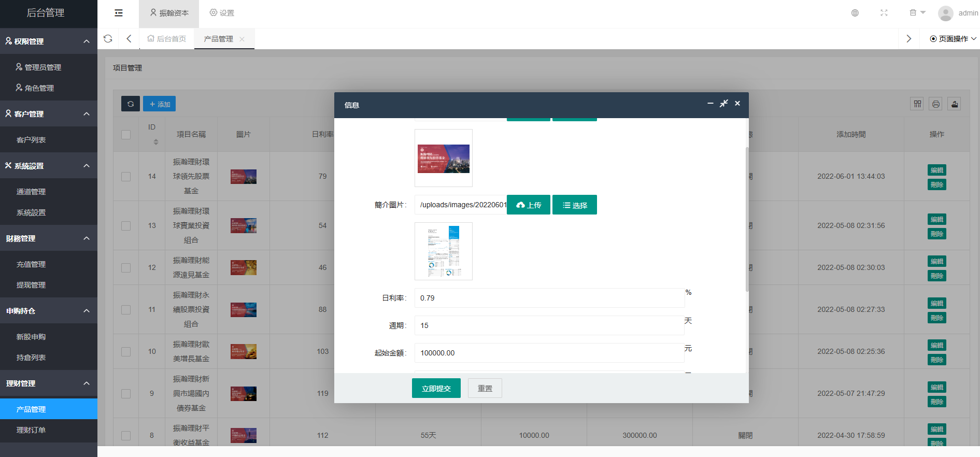980x457 pixels.
Task: Click the 重置 reset button
Action: pos(485,388)
